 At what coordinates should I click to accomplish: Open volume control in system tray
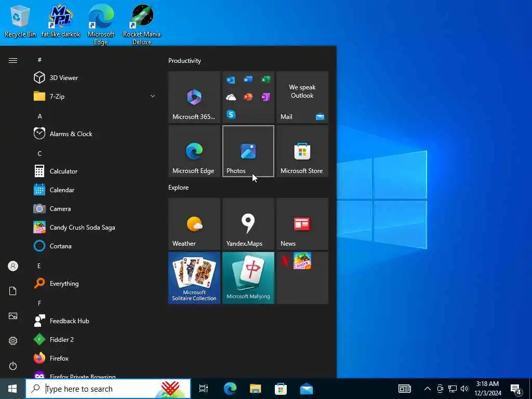coord(464,389)
